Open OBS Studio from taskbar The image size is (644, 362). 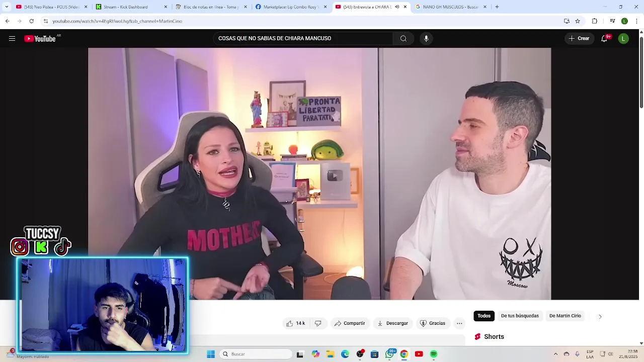click(x=360, y=354)
